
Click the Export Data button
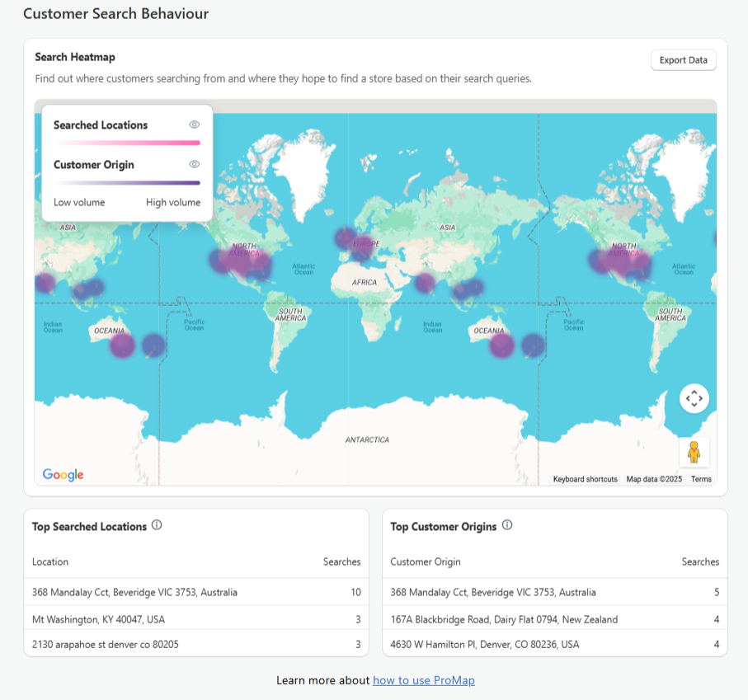[x=683, y=60]
